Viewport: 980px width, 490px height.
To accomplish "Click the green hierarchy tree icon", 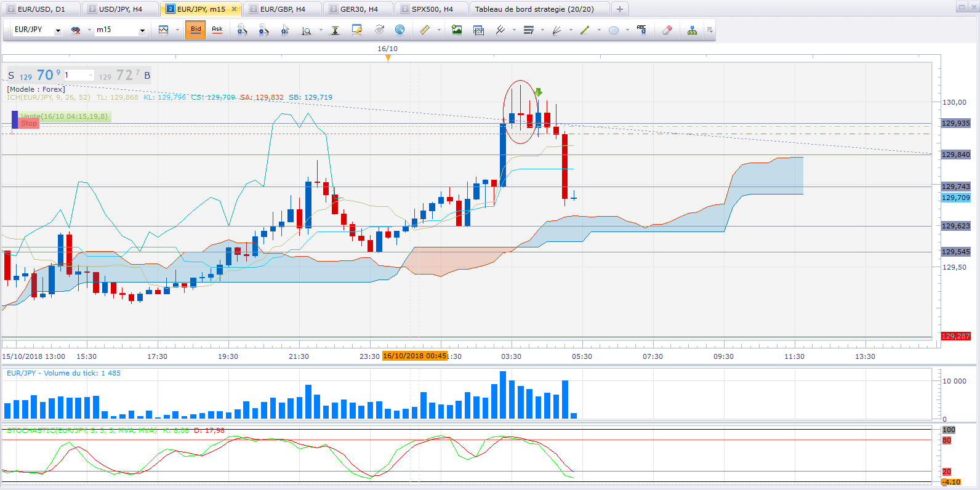I will [693, 30].
